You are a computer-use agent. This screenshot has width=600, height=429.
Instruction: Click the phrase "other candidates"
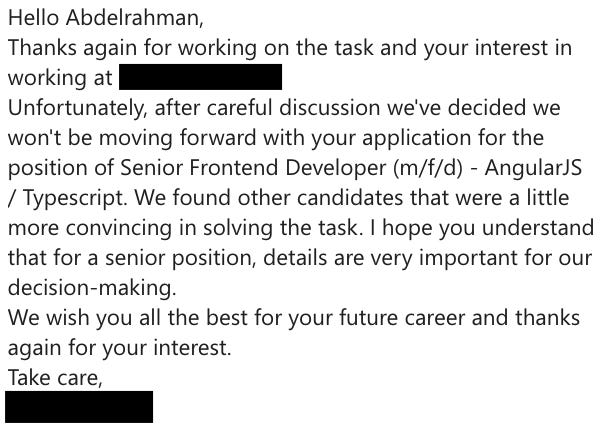pos(320,197)
